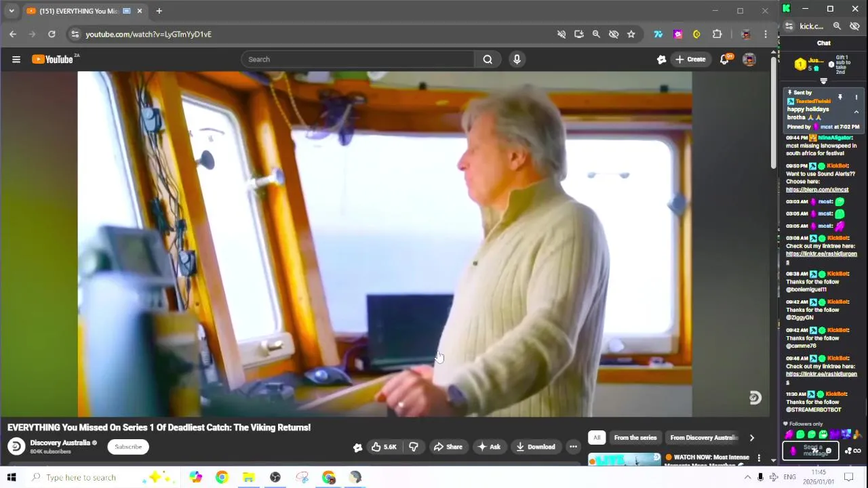The width and height of the screenshot is (868, 488).
Task: Show next filter chips arrow
Action: [x=751, y=438]
